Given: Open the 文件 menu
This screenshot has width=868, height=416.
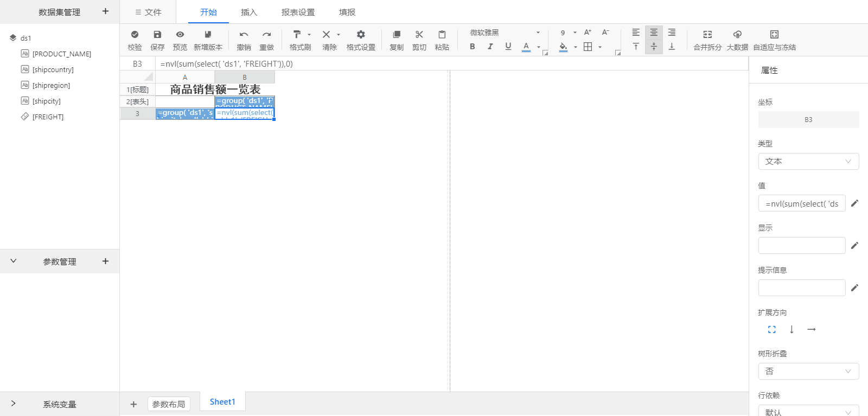Looking at the screenshot, I should [148, 12].
